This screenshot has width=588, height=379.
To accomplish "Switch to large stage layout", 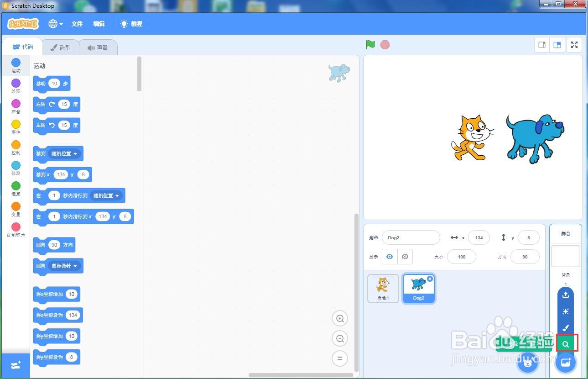I will (557, 45).
